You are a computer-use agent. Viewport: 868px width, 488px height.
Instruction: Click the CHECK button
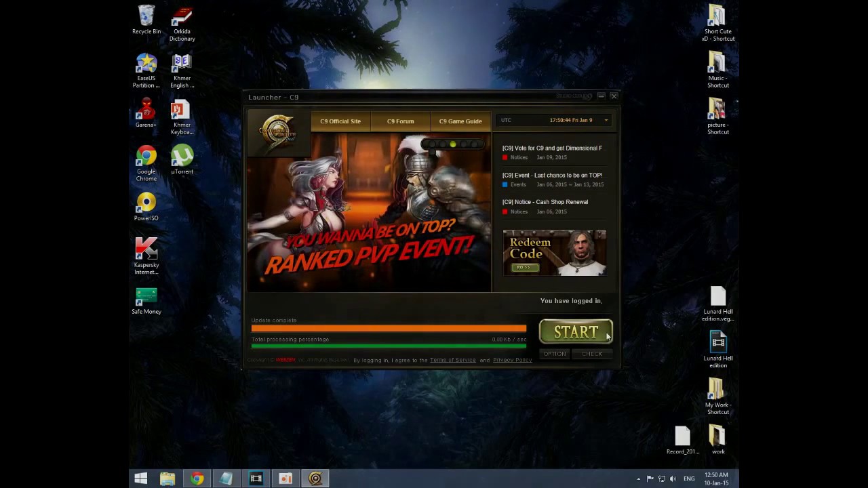pos(592,354)
